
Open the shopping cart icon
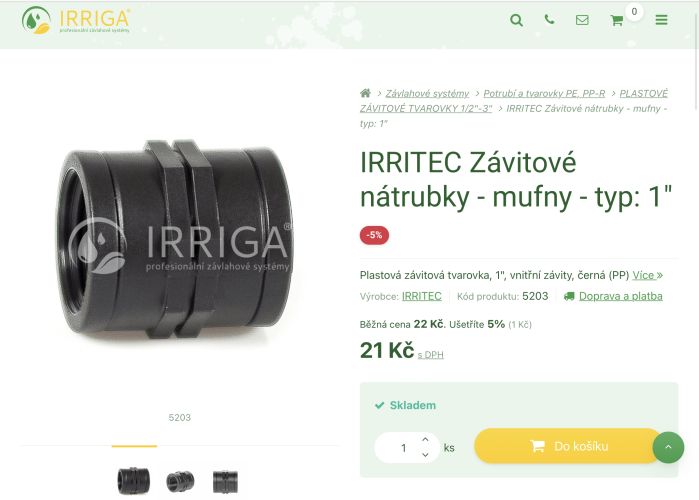617,20
